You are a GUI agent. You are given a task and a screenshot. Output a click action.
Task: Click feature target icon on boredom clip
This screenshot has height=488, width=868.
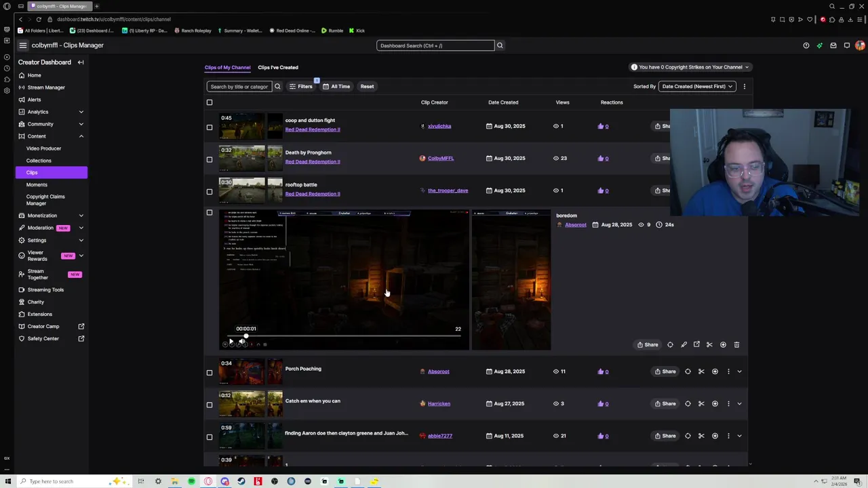[x=670, y=344]
